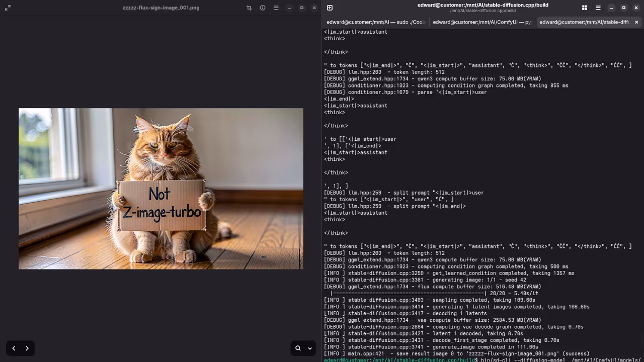The height and width of the screenshot is (362, 644).
Task: Open the image viewer hamburger menu
Action: pyautogui.click(x=276, y=8)
